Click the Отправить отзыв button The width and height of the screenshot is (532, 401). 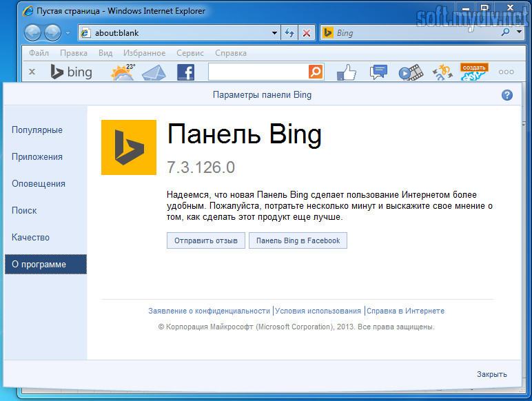pyautogui.click(x=206, y=240)
